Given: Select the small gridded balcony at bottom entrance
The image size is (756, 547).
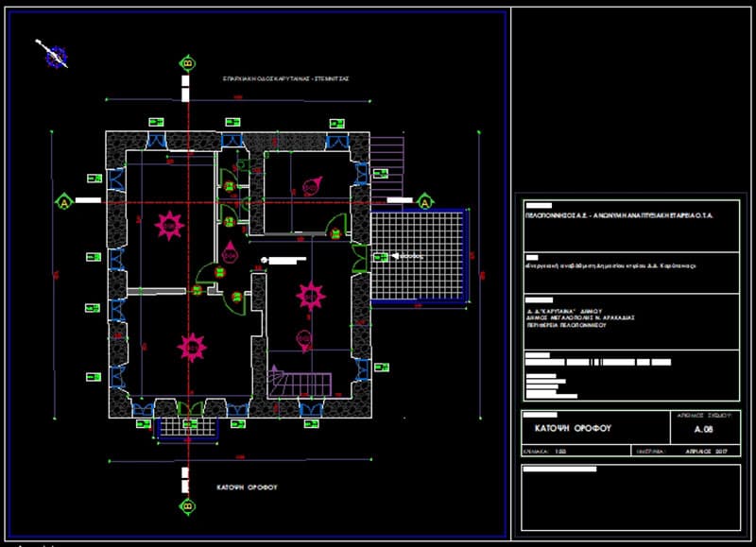Looking at the screenshot, I should click(x=188, y=428).
